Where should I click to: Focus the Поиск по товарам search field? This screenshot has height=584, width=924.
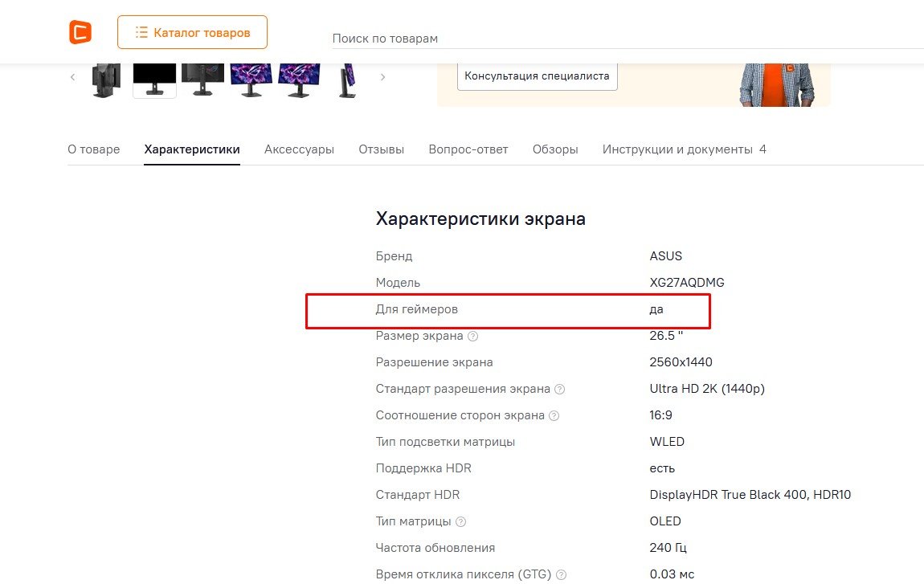tap(628, 39)
